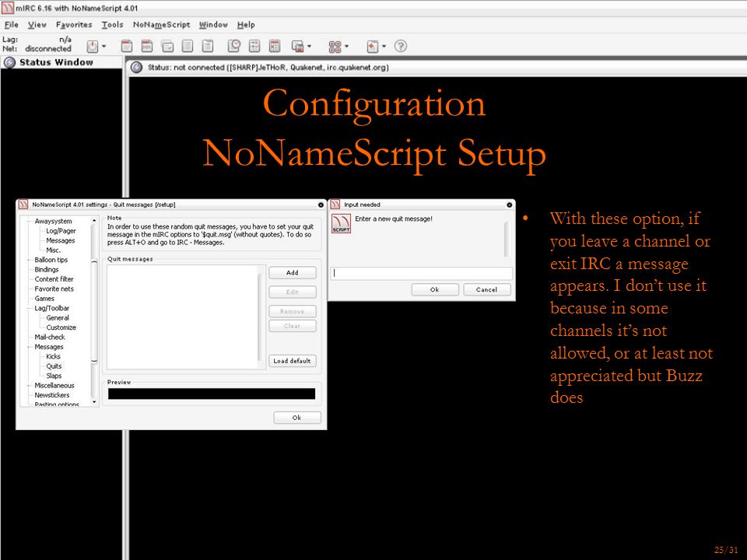Select Newstickers in the settings tree
This screenshot has width=747, height=560.
tap(52, 395)
